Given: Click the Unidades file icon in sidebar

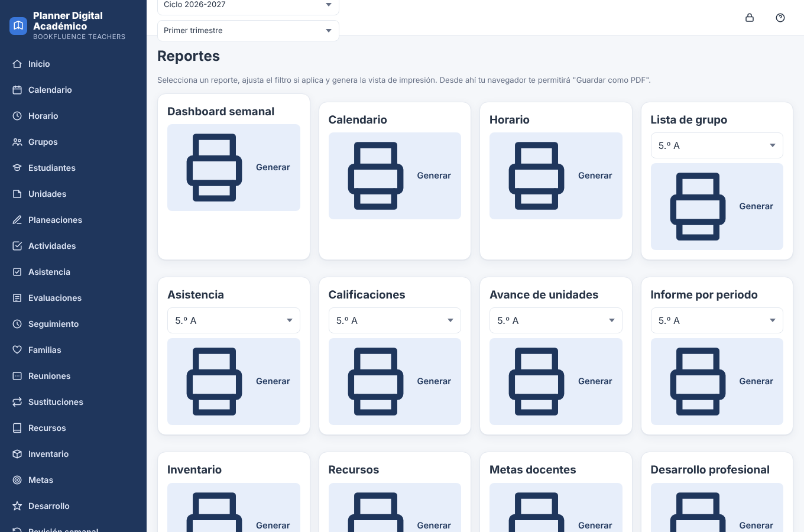Looking at the screenshot, I should pyautogui.click(x=17, y=194).
